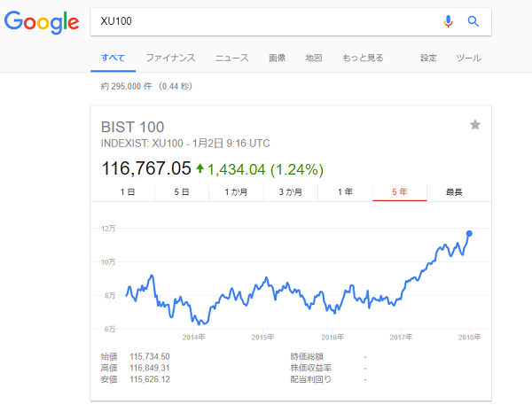Select the 最長 chart range
Screen dimensions: 532x405
[x=454, y=192]
